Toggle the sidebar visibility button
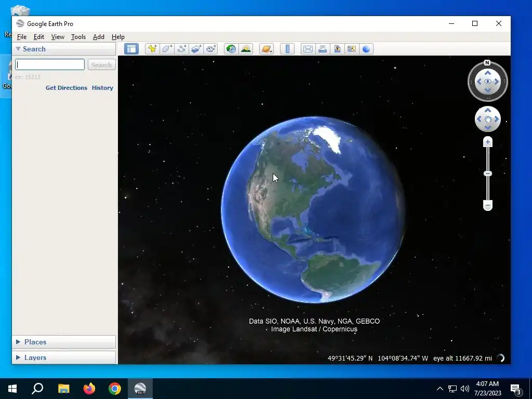532x399 pixels. [131, 49]
